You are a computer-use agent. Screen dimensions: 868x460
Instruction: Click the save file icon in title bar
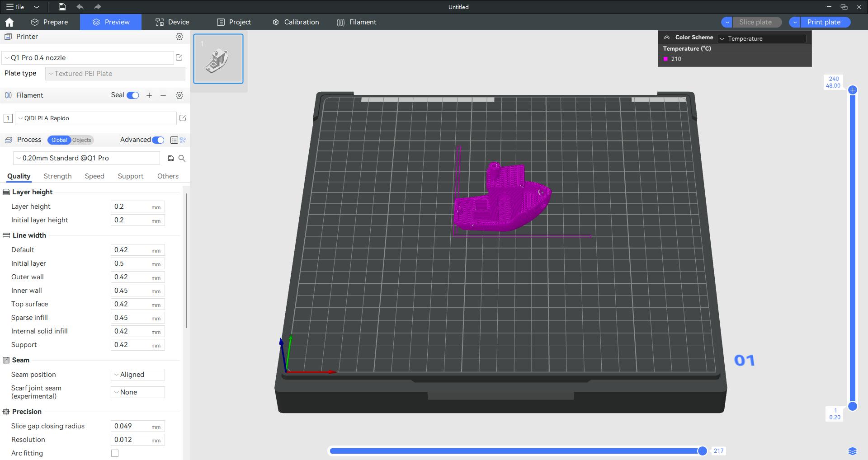point(62,7)
